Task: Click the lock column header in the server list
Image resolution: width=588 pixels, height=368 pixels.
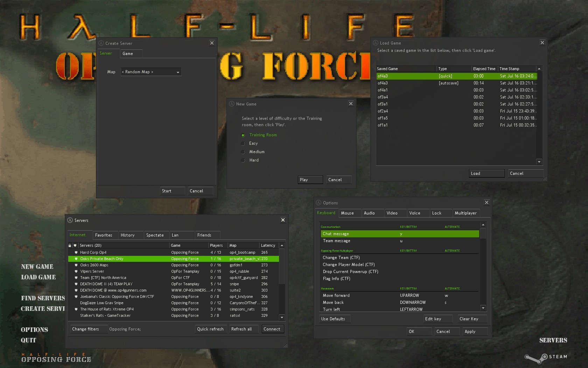Action: [70, 245]
